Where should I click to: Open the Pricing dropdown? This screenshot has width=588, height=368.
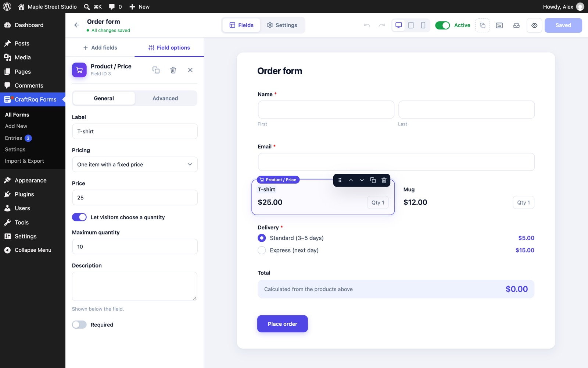click(x=135, y=164)
